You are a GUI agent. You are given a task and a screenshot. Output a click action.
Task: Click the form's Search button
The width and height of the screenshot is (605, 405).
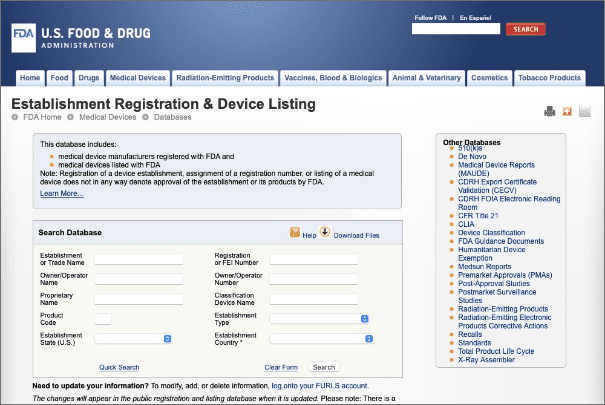coord(324,367)
